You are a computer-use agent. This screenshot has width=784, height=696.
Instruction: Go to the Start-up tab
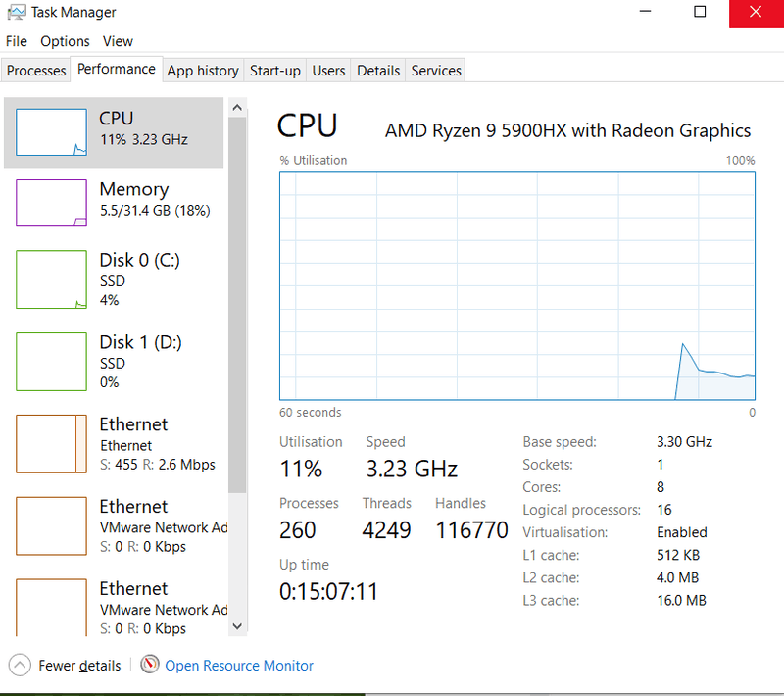[275, 71]
